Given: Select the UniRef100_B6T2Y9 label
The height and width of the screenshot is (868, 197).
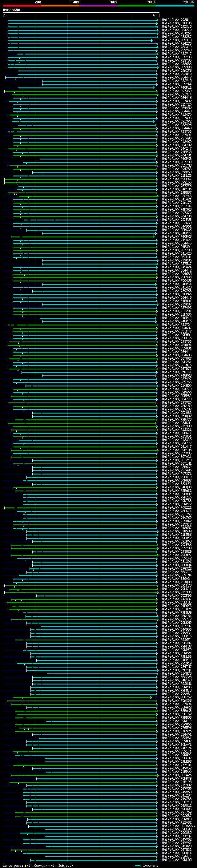Looking at the screenshot, I should pyautogui.click(x=177, y=460).
